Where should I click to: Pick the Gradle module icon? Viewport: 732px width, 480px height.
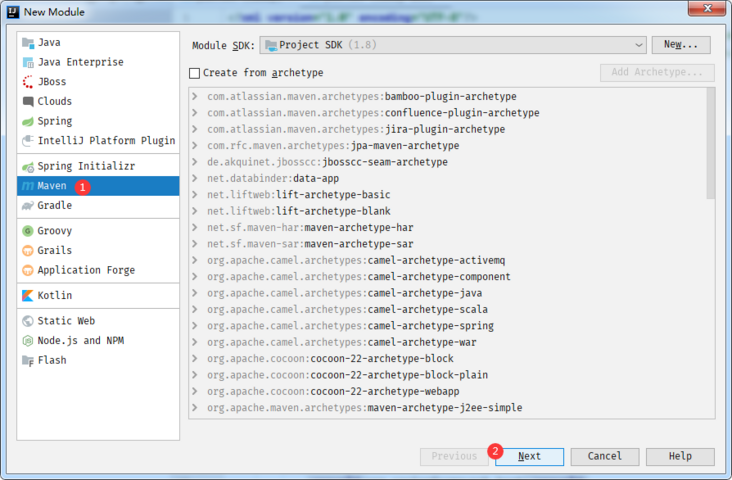point(28,205)
